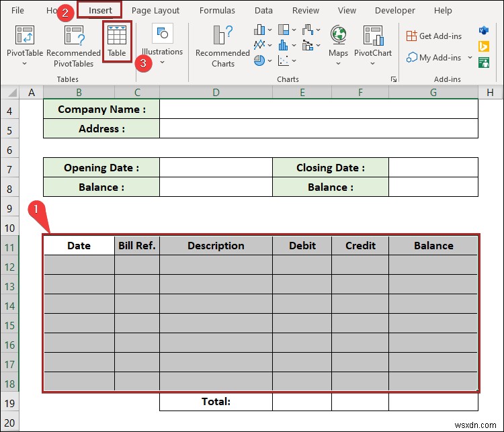Switch to the Formulas tab

[217, 11]
